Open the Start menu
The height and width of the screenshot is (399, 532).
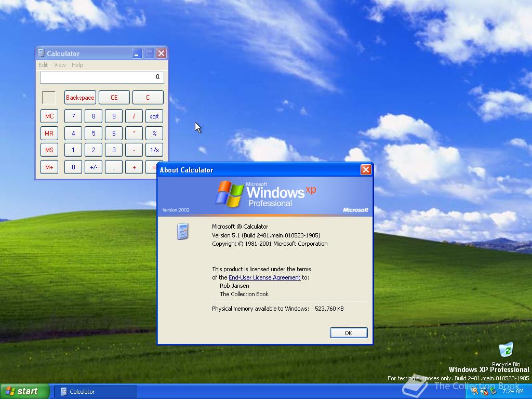(x=25, y=391)
